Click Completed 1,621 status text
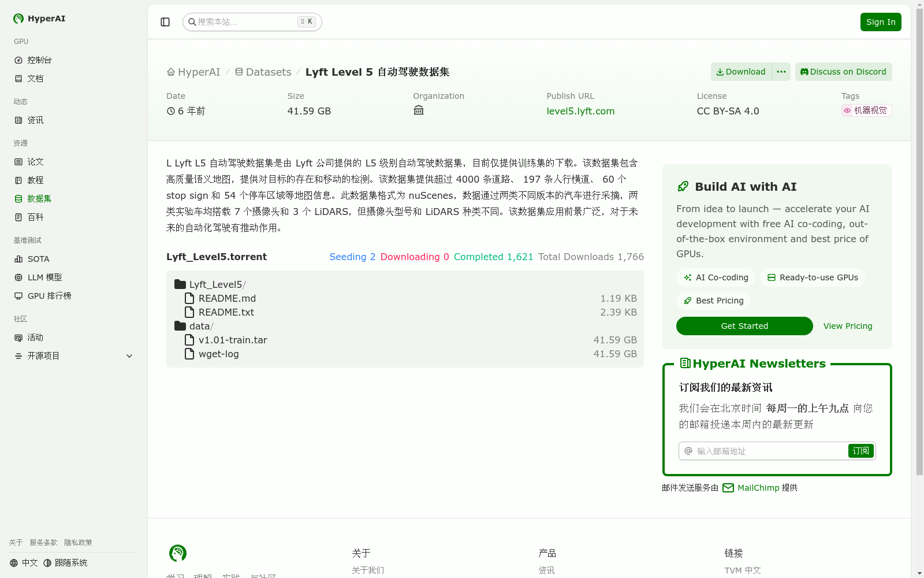Screen dimensions: 924x578 click(x=493, y=257)
